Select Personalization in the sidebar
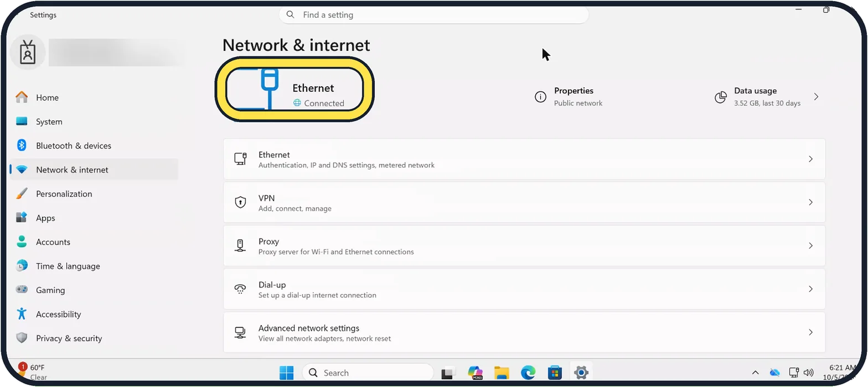This screenshot has height=387, width=868. (x=94, y=193)
